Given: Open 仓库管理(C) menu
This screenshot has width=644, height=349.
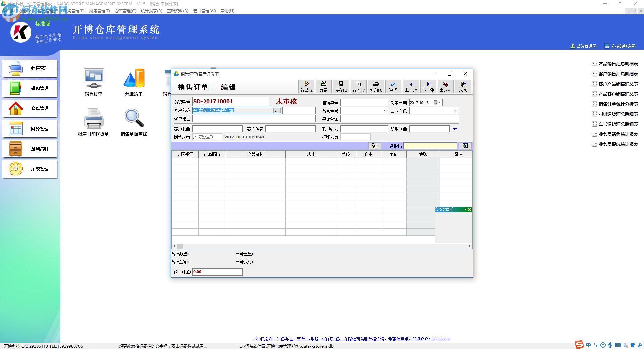Looking at the screenshot, I should coord(125,11).
